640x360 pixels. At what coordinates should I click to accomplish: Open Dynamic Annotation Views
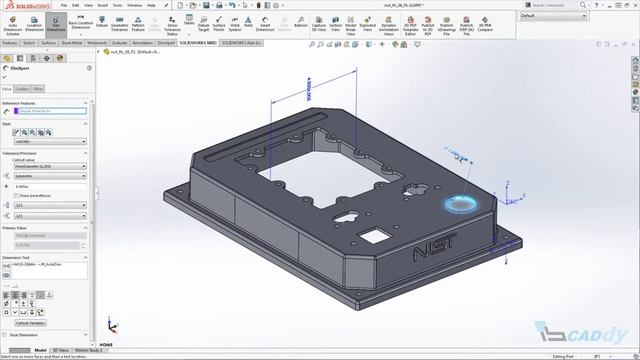[x=389, y=26]
